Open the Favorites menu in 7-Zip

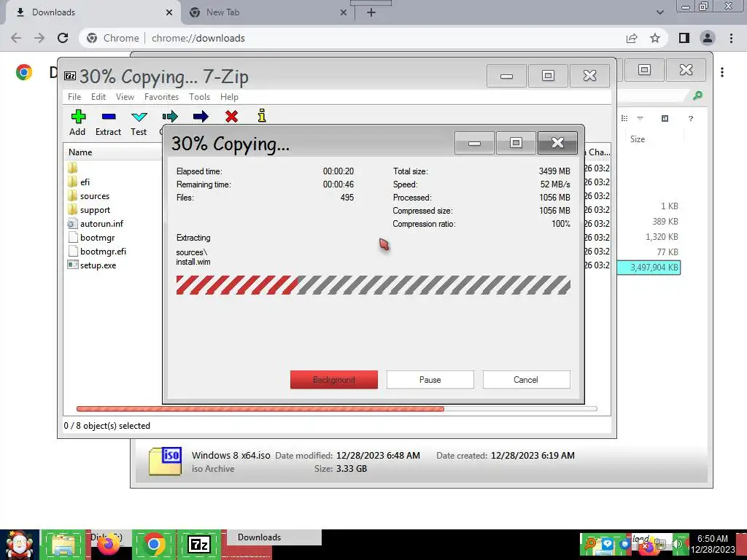[x=161, y=97]
